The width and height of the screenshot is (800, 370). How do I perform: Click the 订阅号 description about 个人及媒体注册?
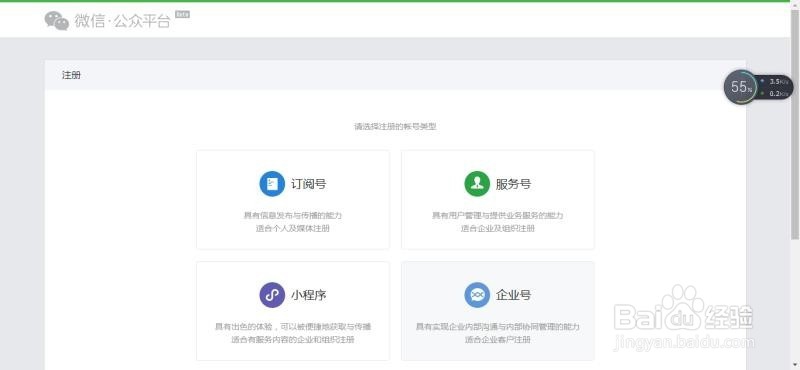[x=293, y=229]
